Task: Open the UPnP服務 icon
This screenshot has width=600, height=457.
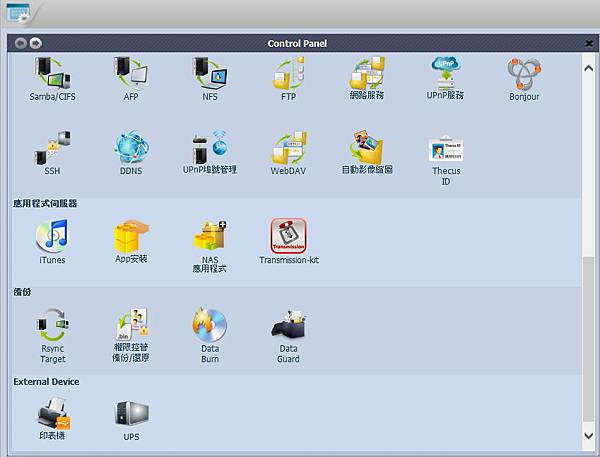Action: click(445, 78)
